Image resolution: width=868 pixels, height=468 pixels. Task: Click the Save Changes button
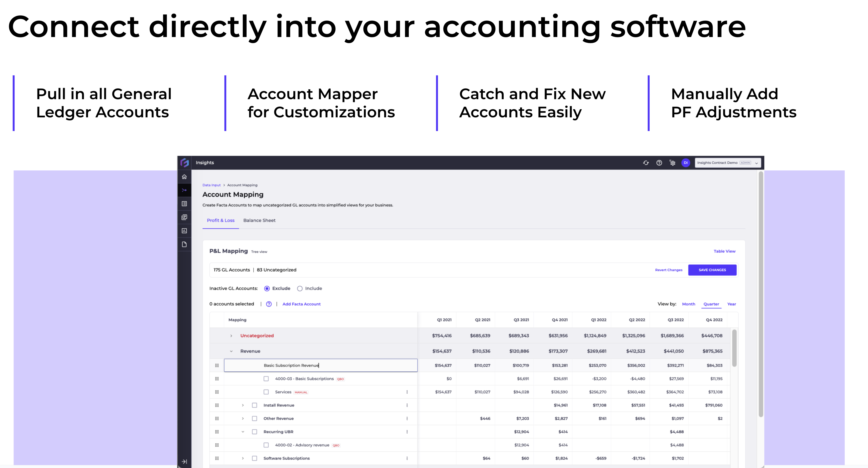click(712, 270)
